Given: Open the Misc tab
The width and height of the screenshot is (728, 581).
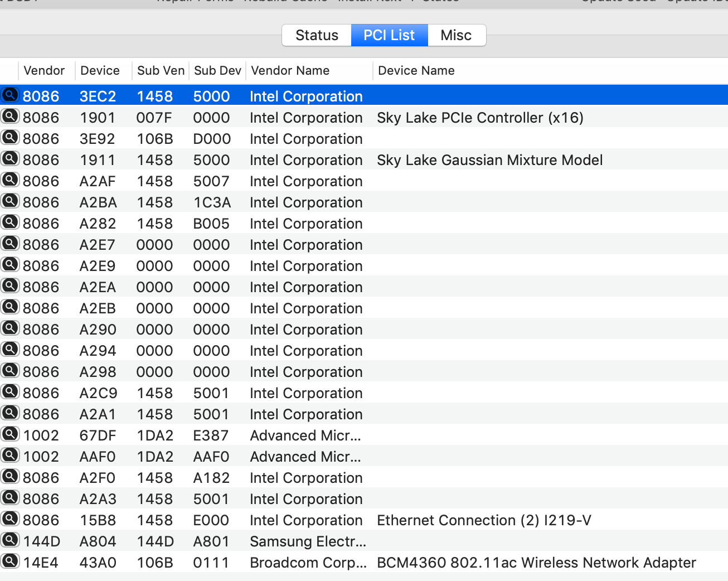Looking at the screenshot, I should (456, 35).
